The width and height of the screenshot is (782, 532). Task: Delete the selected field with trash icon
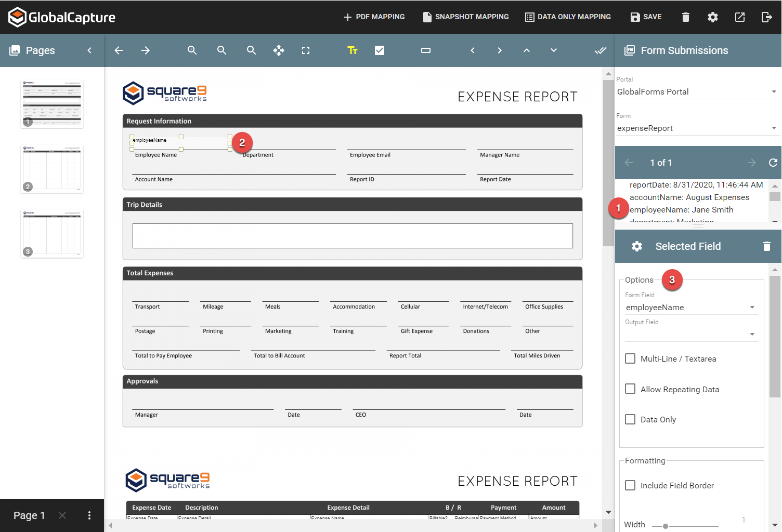pyautogui.click(x=766, y=246)
